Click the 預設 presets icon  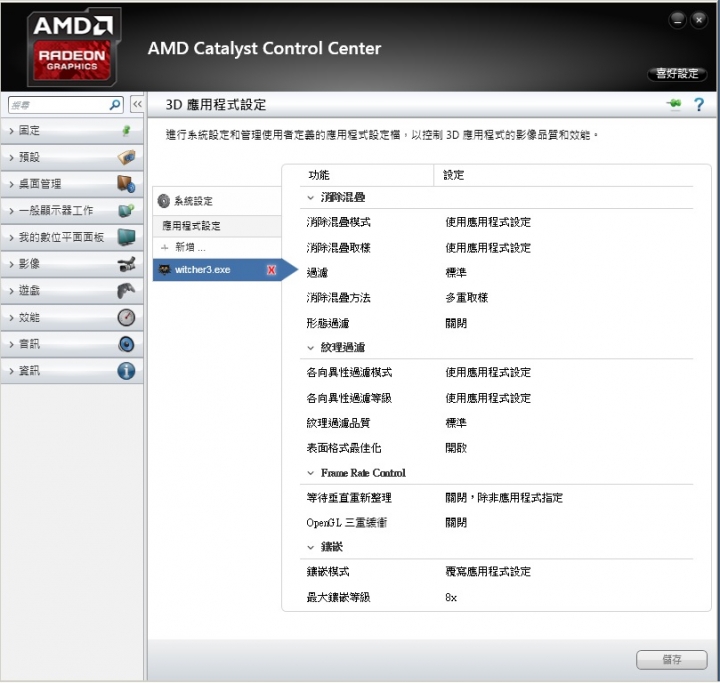click(126, 157)
